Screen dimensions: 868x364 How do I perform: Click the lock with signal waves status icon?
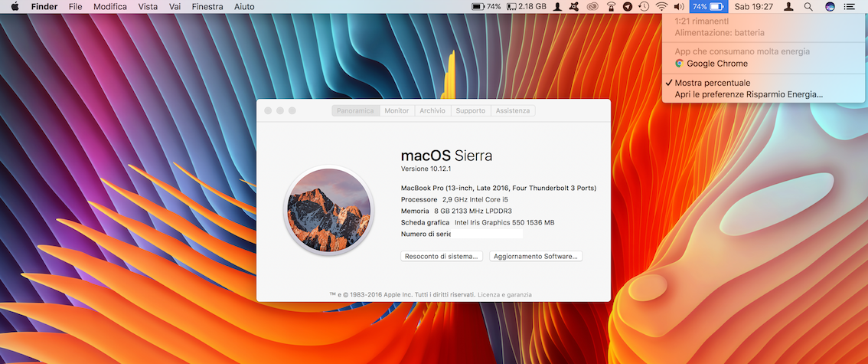[x=611, y=7]
